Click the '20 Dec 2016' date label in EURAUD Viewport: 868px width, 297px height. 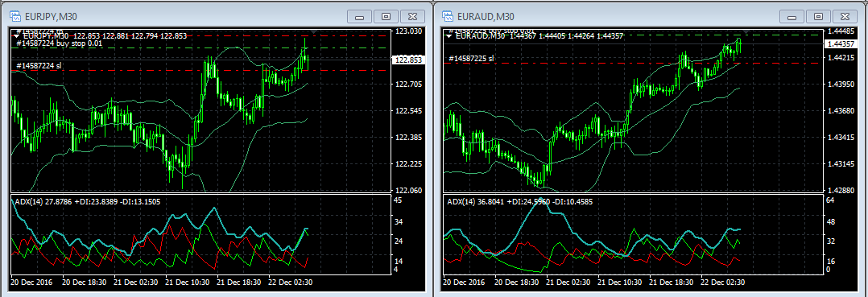coord(463,282)
